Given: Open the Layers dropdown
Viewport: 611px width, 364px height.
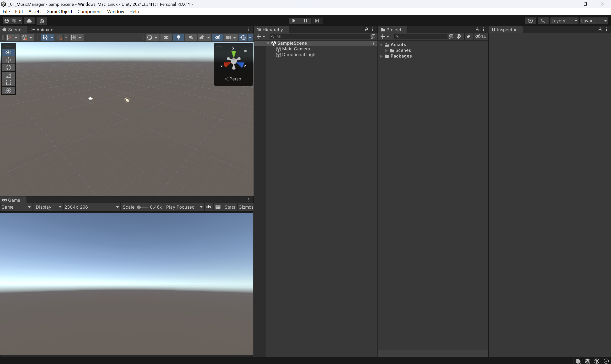Looking at the screenshot, I should [564, 21].
